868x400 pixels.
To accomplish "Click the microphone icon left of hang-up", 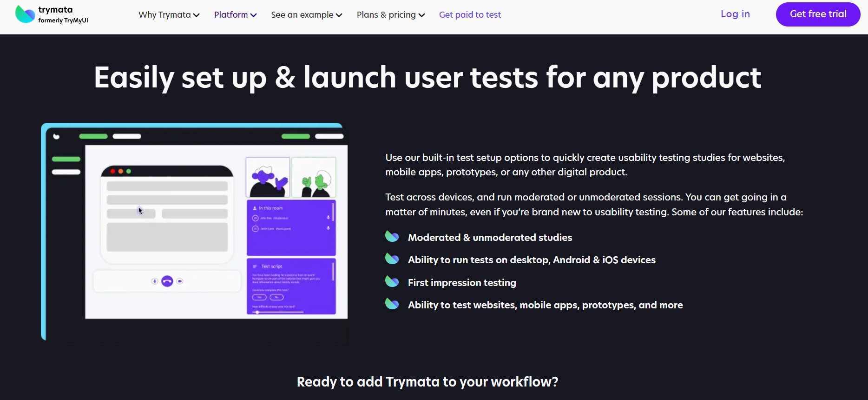I will pyautogui.click(x=155, y=281).
